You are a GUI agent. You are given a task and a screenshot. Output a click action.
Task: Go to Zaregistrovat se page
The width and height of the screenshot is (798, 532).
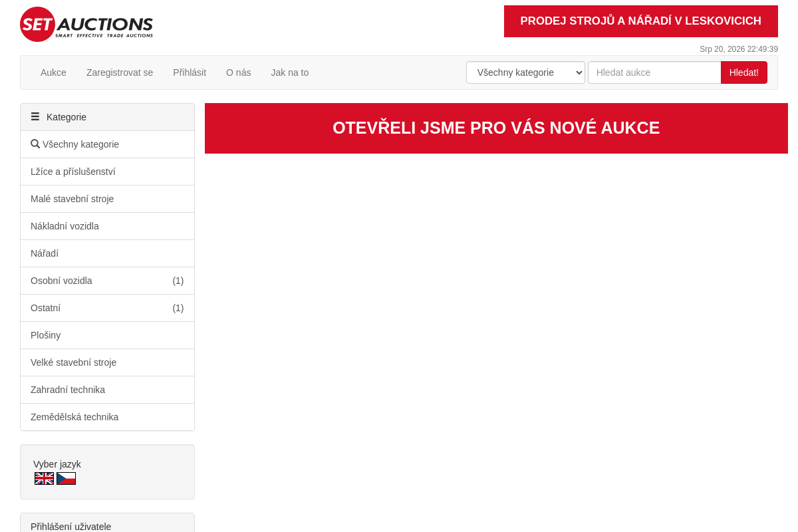(120, 72)
